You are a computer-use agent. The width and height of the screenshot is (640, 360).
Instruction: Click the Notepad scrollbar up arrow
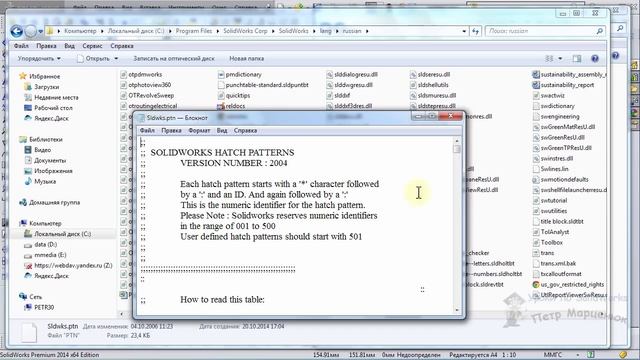tap(457, 141)
